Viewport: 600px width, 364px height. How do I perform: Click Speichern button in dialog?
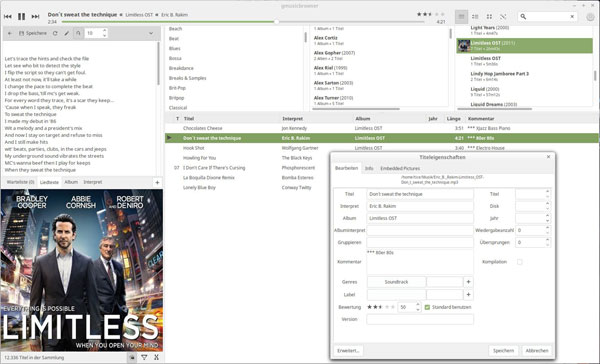coord(503,351)
